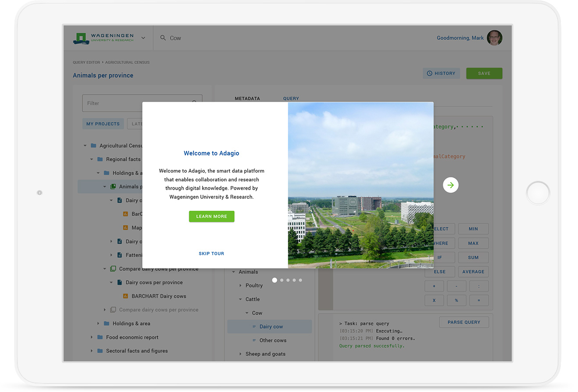Expand the Sheep and goats category
The width and height of the screenshot is (578, 392).
pos(240,354)
